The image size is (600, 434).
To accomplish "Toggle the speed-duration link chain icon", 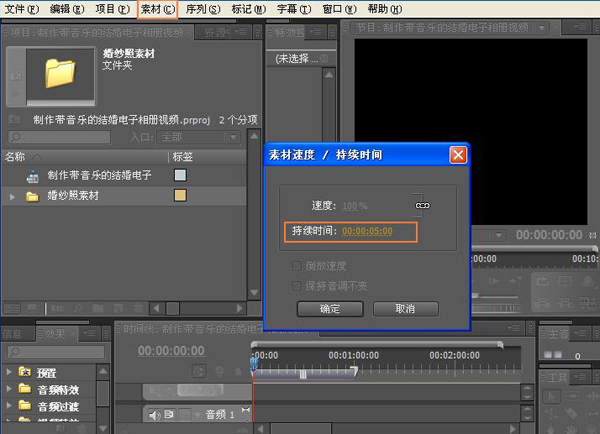I will coord(422,206).
